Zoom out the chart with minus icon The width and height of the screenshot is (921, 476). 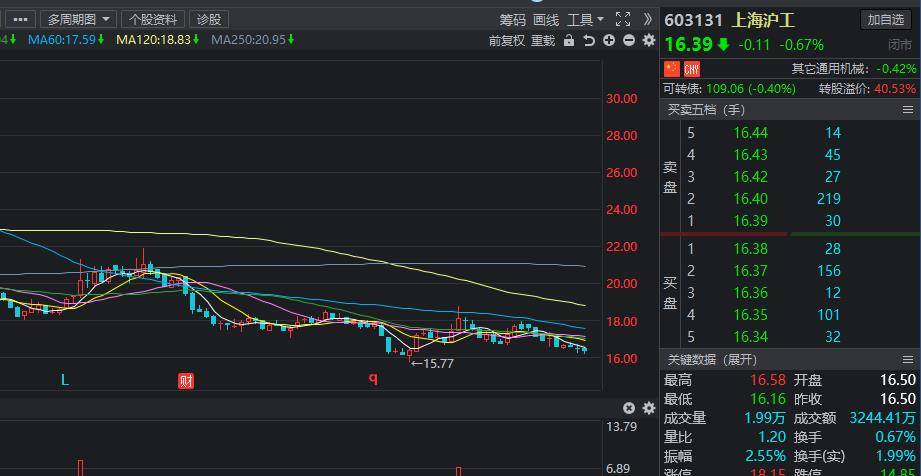coord(628,41)
